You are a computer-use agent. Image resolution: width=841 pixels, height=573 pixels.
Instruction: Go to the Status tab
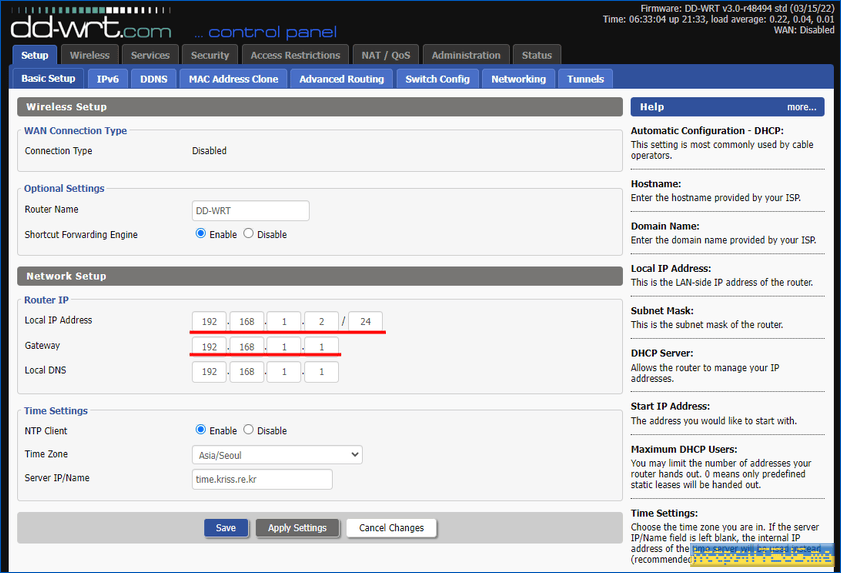point(537,55)
